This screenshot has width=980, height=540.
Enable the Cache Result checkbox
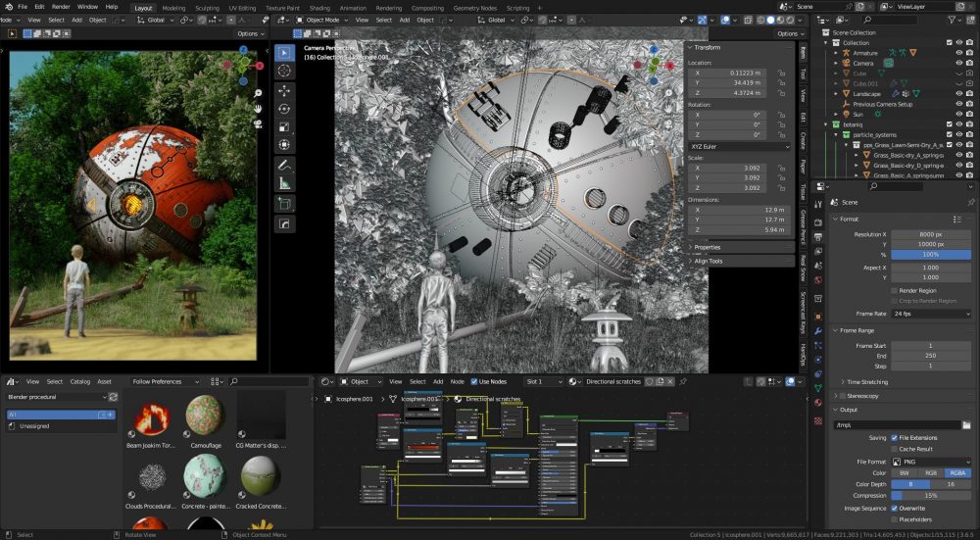pyautogui.click(x=895, y=449)
